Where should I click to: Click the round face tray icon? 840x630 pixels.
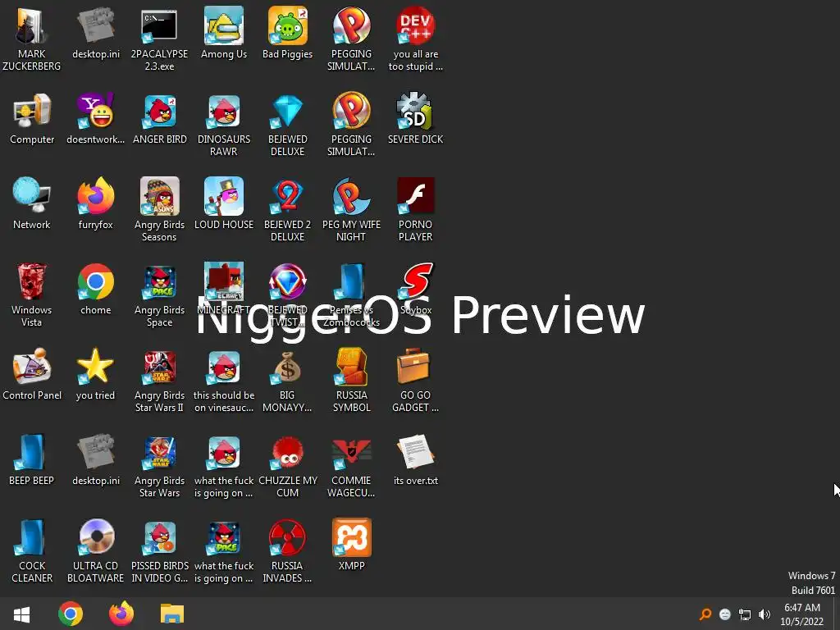(x=725, y=614)
